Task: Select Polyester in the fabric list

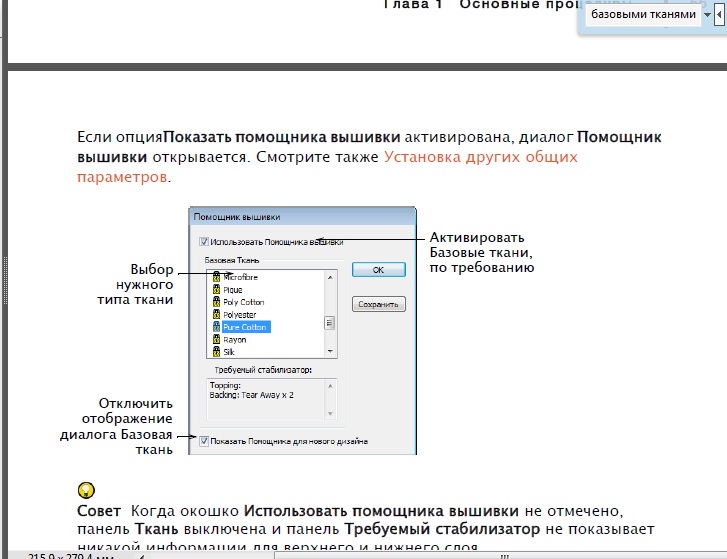Action: [x=239, y=315]
